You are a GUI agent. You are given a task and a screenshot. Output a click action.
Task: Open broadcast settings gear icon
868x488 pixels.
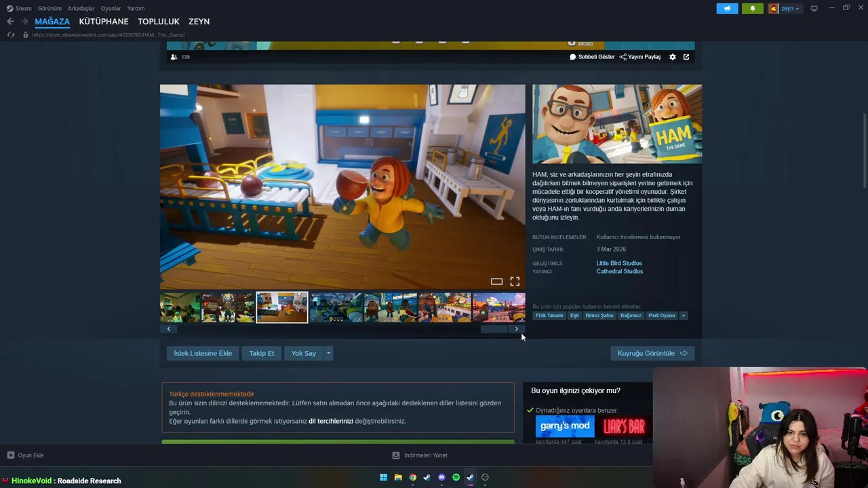tap(673, 57)
